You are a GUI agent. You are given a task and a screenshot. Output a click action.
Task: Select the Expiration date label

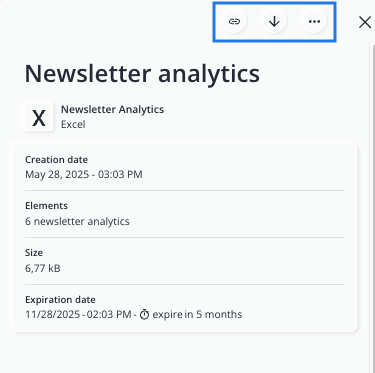click(x=60, y=300)
